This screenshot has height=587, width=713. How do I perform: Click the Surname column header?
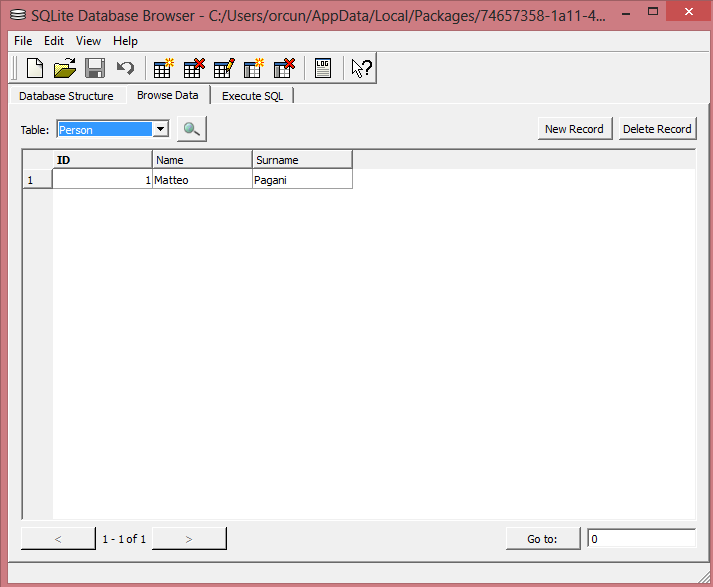[x=302, y=160]
